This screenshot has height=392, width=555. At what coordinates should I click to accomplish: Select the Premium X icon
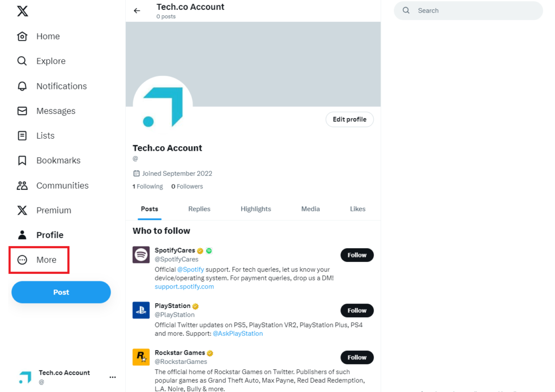22,210
